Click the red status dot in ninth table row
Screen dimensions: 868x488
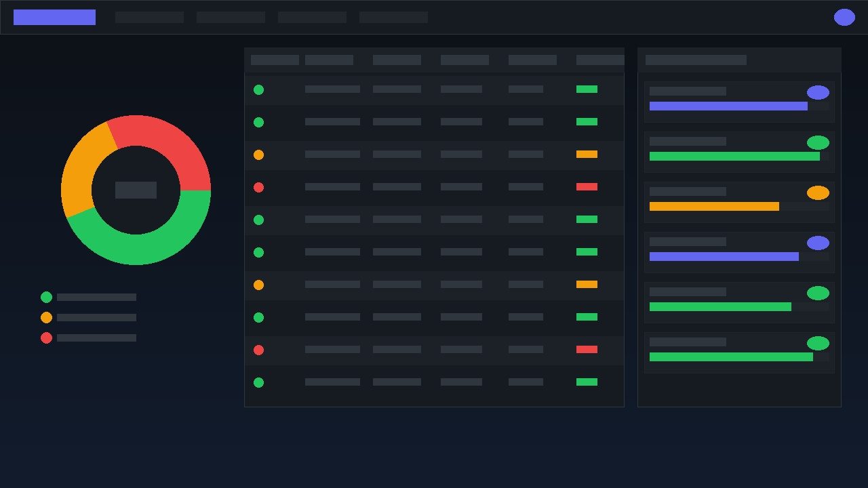click(258, 350)
